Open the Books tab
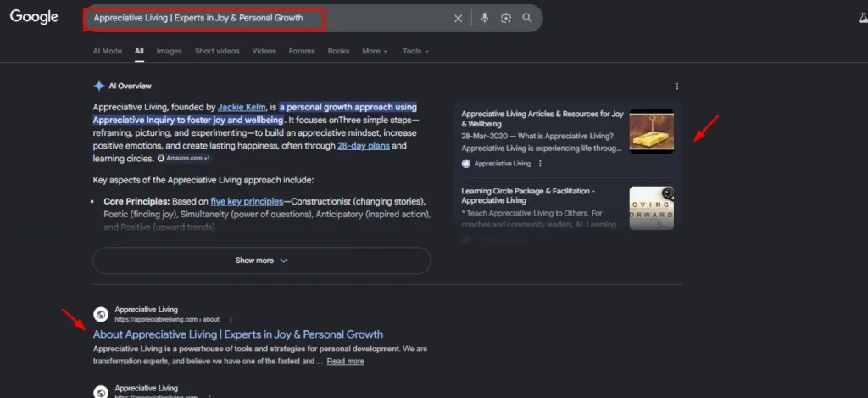This screenshot has height=398, width=868. 338,51
